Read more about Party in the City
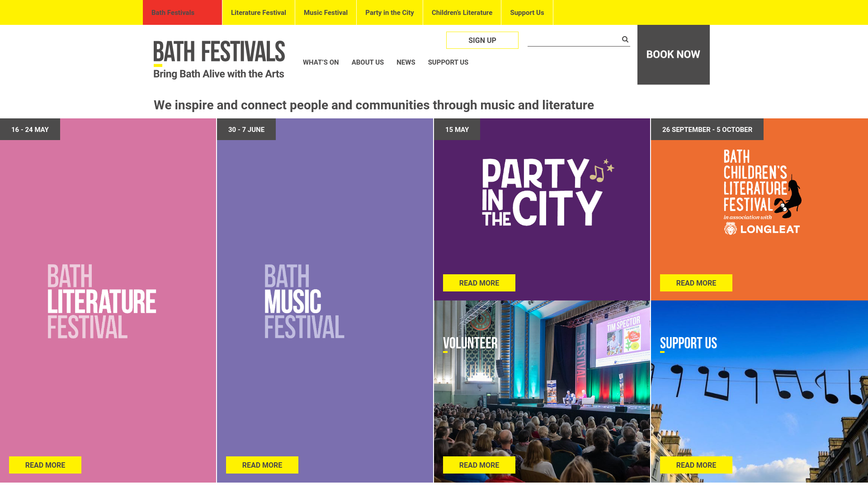This screenshot has width=868, height=488. point(479,283)
